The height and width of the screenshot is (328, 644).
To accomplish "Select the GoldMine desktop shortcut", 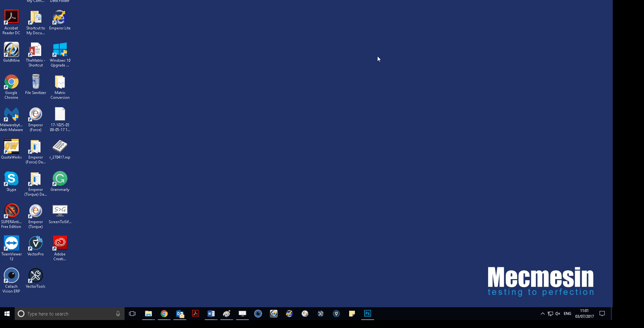I will point(11,52).
